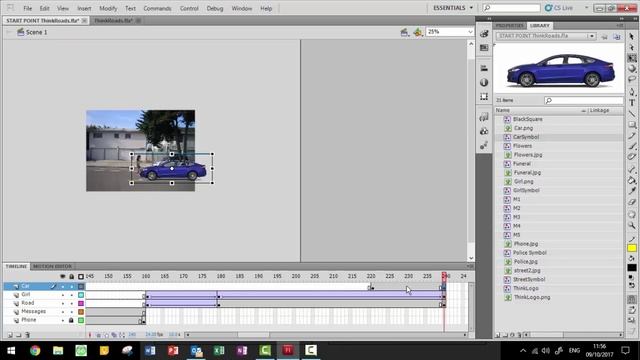
Task: Select the Text tool
Action: click(x=632, y=103)
